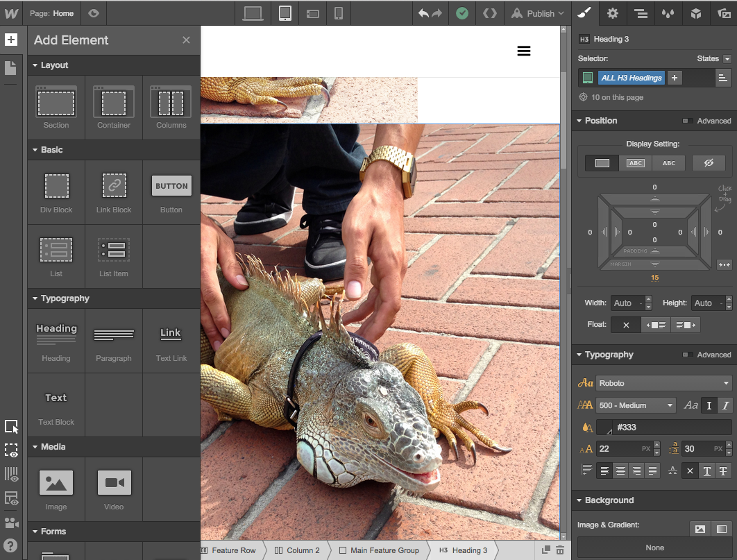The width and height of the screenshot is (737, 560).
Task: Toggle the page preview eye icon
Action: pos(94,13)
